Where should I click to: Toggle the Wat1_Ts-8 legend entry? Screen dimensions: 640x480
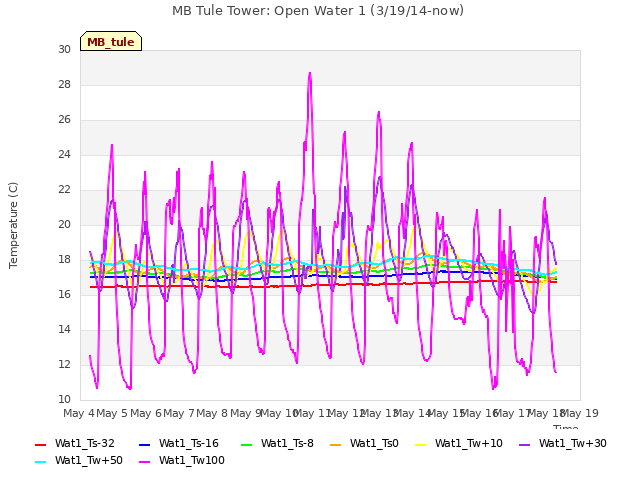pyautogui.click(x=277, y=444)
